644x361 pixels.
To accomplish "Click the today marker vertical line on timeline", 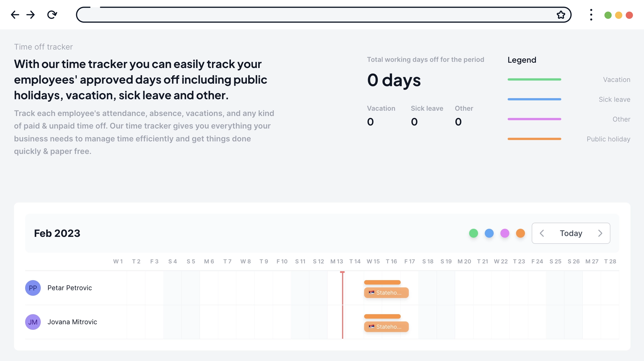I will (x=343, y=305).
